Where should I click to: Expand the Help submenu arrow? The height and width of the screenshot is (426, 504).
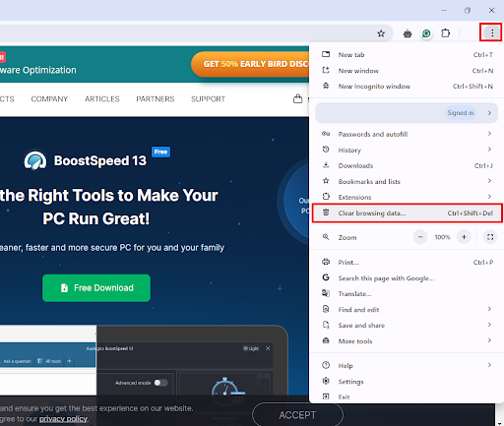coord(489,365)
